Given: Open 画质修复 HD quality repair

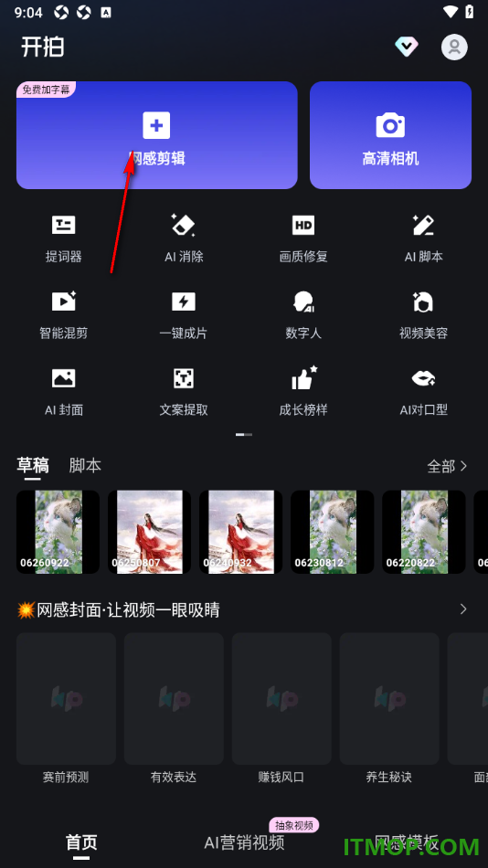Looking at the screenshot, I should [303, 238].
